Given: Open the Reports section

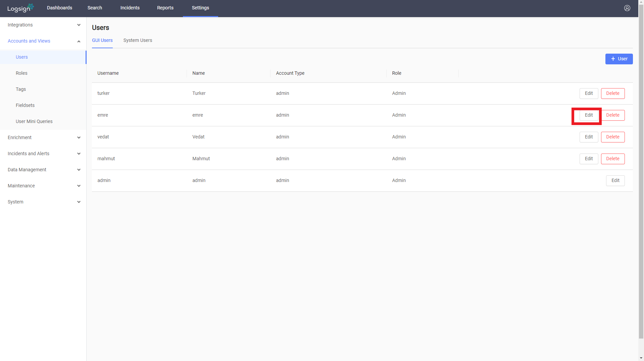Looking at the screenshot, I should pyautogui.click(x=165, y=8).
